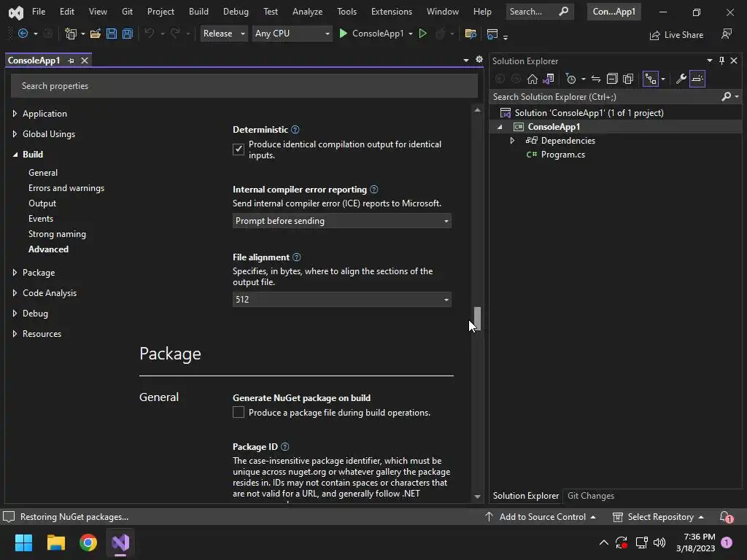Click the properties page vertical scrollbar thumb
Image resolution: width=747 pixels, height=560 pixels.
point(477,319)
